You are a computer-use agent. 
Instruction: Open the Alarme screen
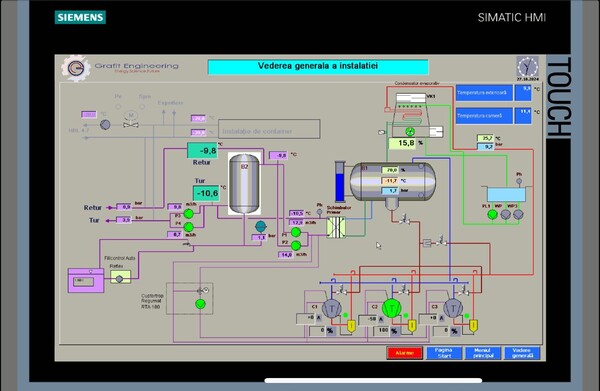click(x=404, y=353)
